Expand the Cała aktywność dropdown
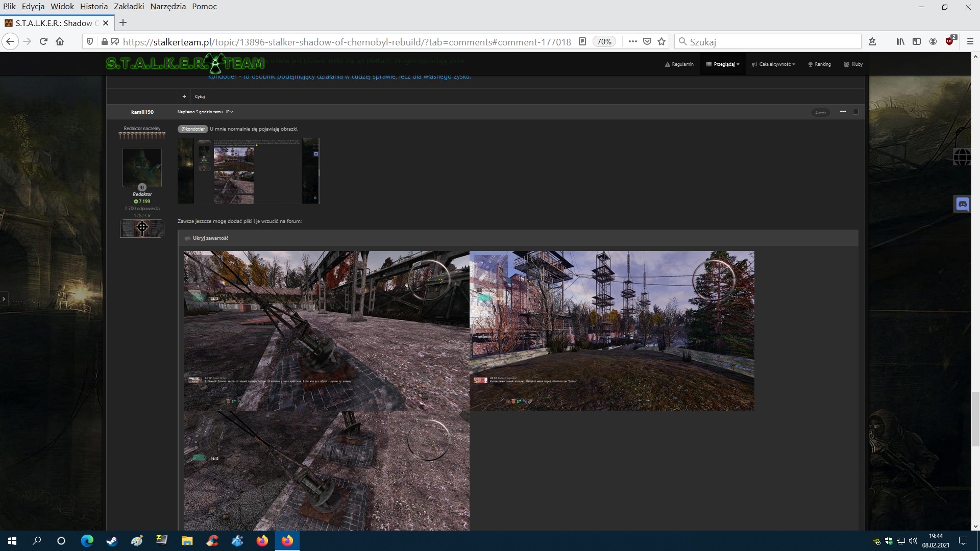Screen dimensions: 980x551 pyautogui.click(x=774, y=64)
